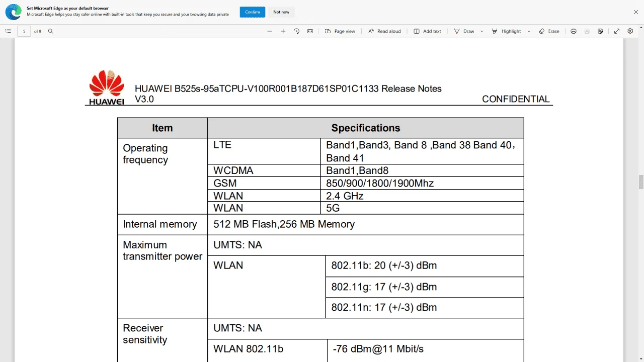Select the Erase tool
This screenshot has width=644, height=362.
(x=549, y=31)
